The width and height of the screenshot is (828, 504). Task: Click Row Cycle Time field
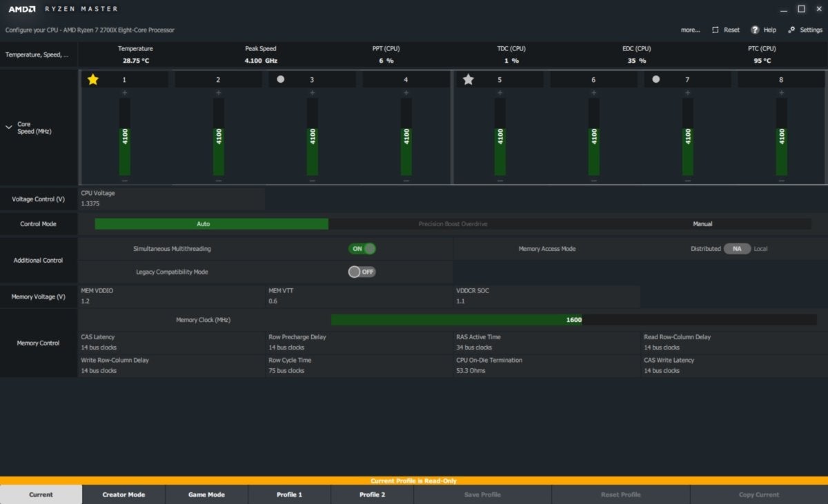click(x=359, y=365)
